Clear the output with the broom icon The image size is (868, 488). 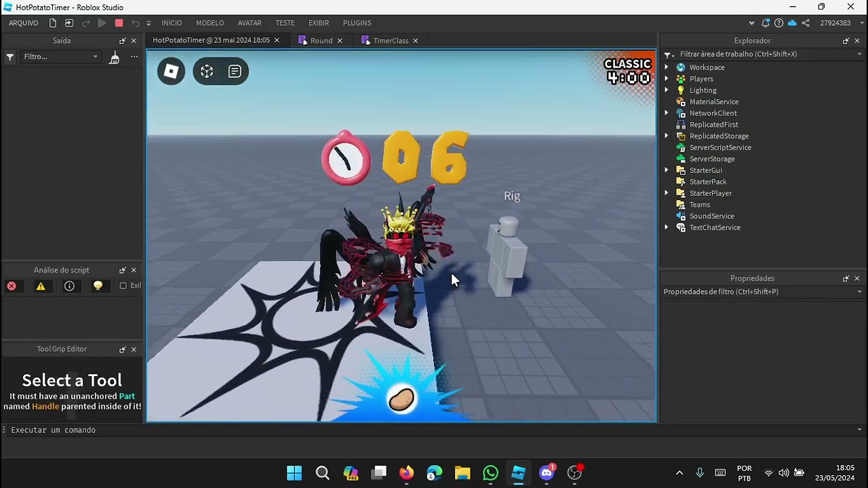(115, 57)
